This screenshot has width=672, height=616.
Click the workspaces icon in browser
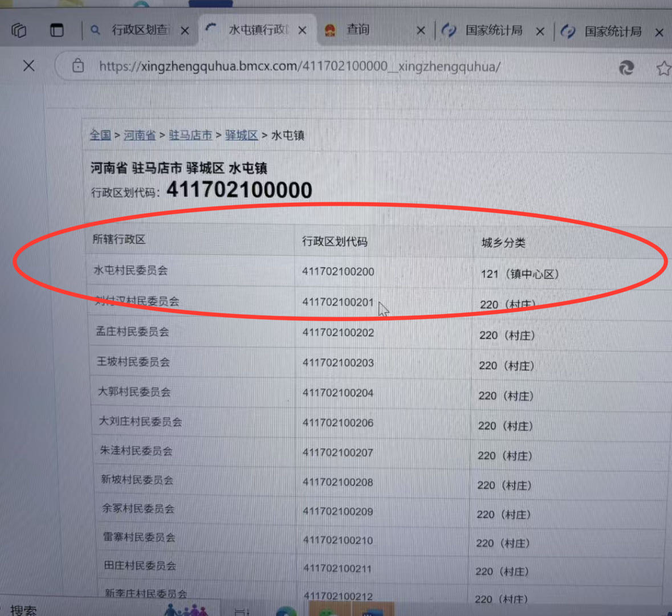19,30
